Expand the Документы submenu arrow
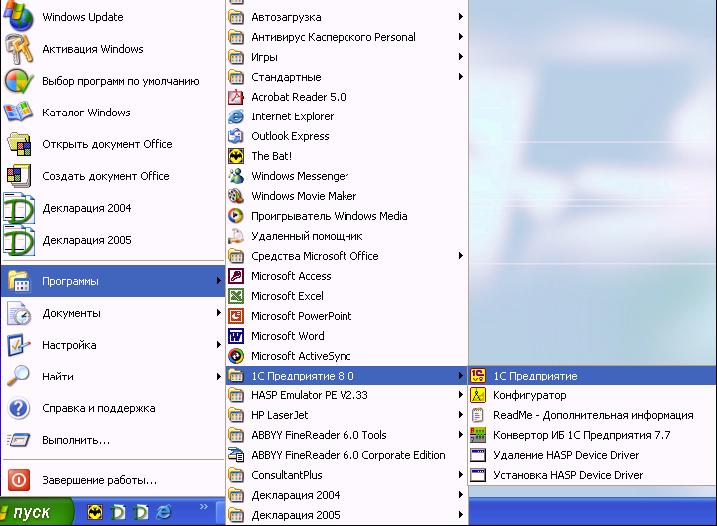The width and height of the screenshot is (717, 526). pyautogui.click(x=218, y=313)
